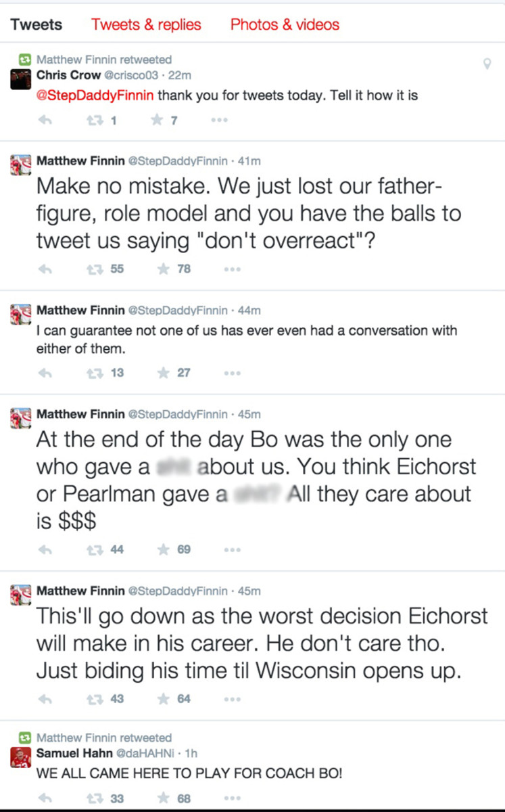The image size is (505, 812).
Task: Switch to the Tweets & replies tab
Action: click(146, 24)
